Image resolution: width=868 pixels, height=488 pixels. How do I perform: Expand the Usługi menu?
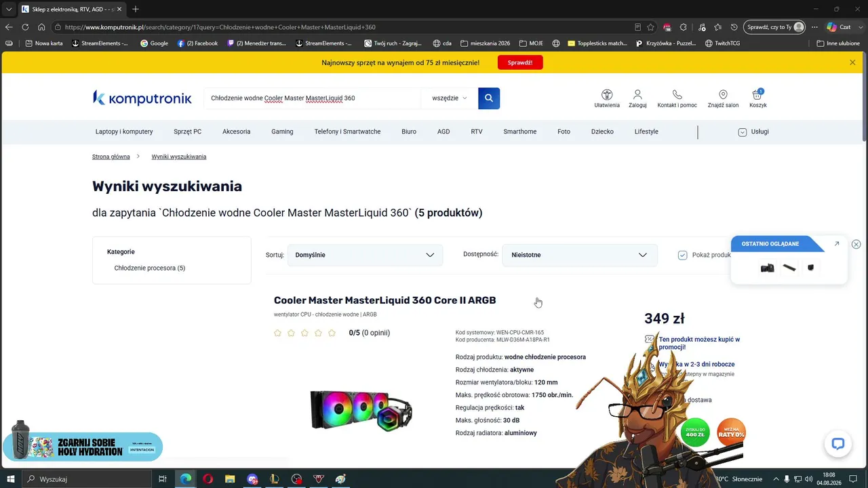[753, 131]
